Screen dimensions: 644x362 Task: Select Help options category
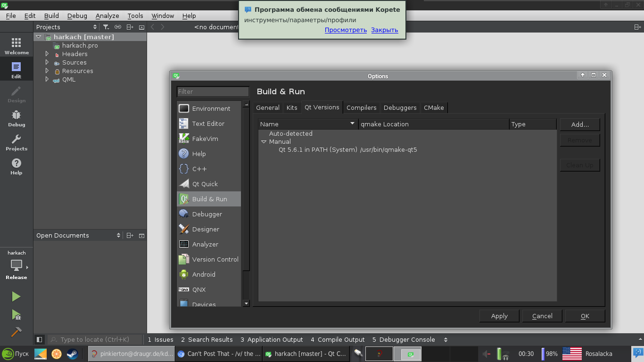click(209, 154)
